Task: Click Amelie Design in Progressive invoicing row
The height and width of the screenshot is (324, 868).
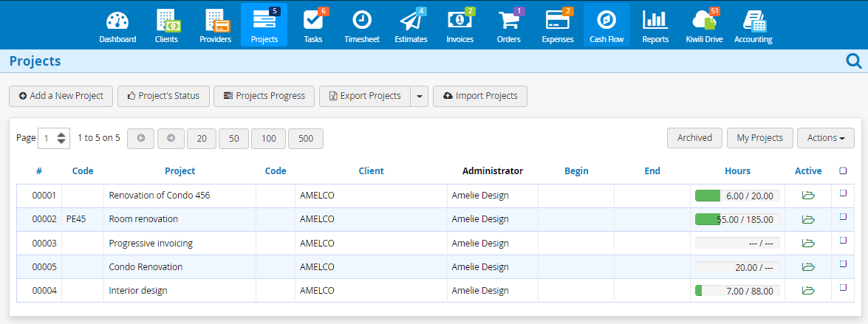Action: pos(480,244)
